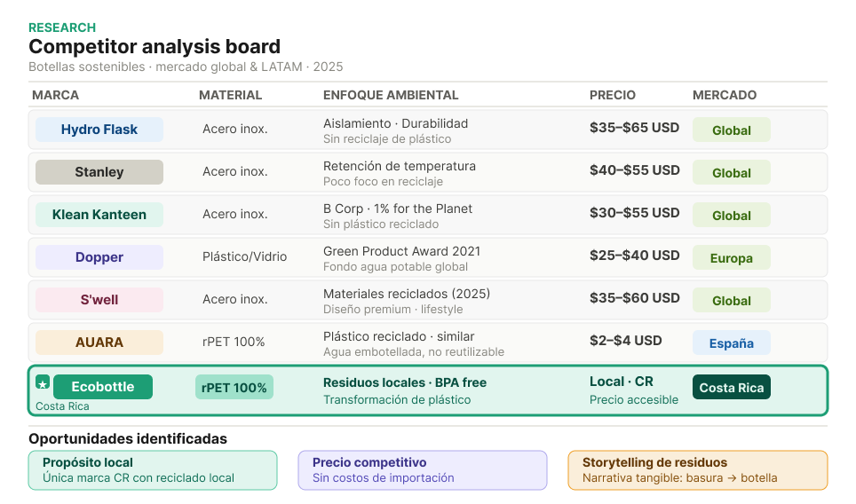The width and height of the screenshot is (856, 504).
Task: Click the Botellas sostenibles subtitle
Action: click(x=186, y=67)
